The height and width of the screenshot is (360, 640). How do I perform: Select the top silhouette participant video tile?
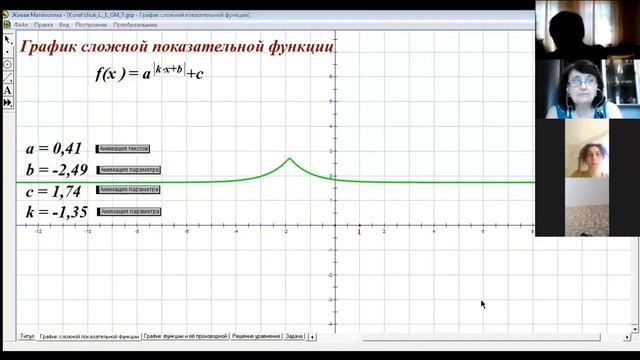587,30
